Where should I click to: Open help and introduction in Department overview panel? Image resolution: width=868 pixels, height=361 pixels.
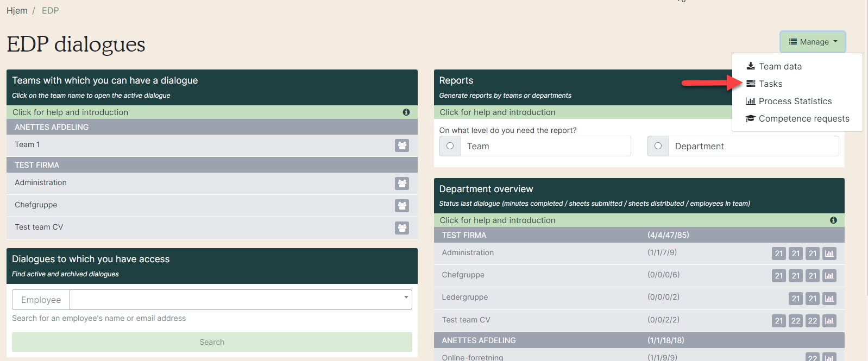click(497, 220)
